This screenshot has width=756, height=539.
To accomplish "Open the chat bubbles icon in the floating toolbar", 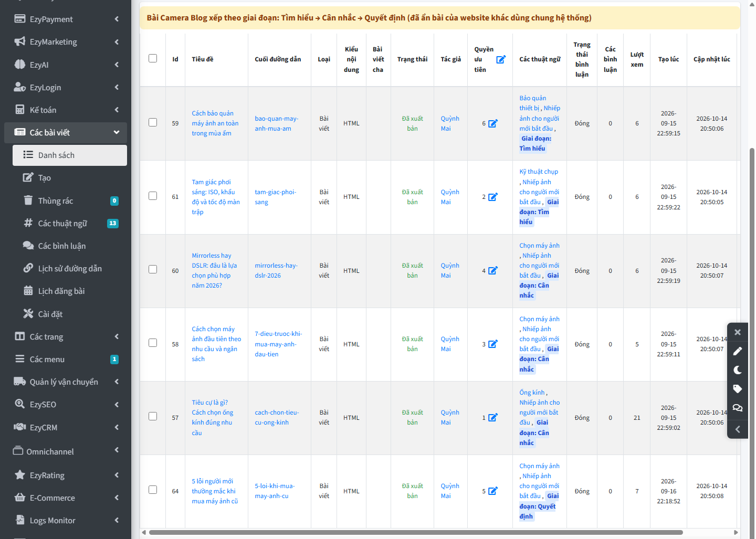I will click(x=738, y=408).
